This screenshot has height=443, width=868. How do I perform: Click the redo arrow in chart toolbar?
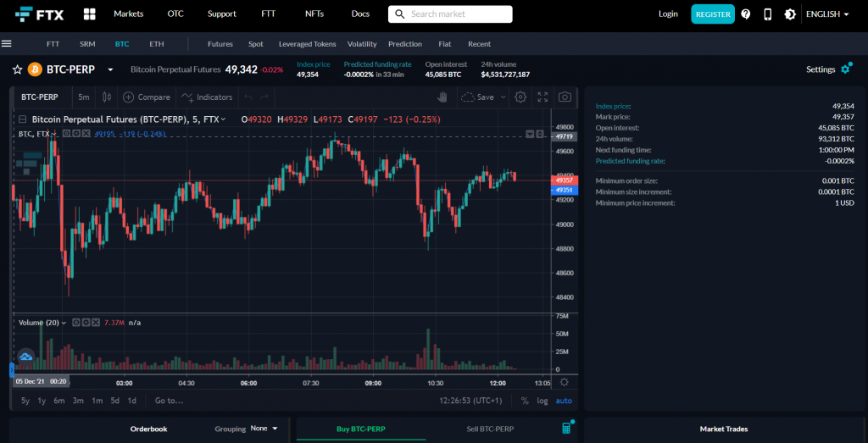[264, 97]
